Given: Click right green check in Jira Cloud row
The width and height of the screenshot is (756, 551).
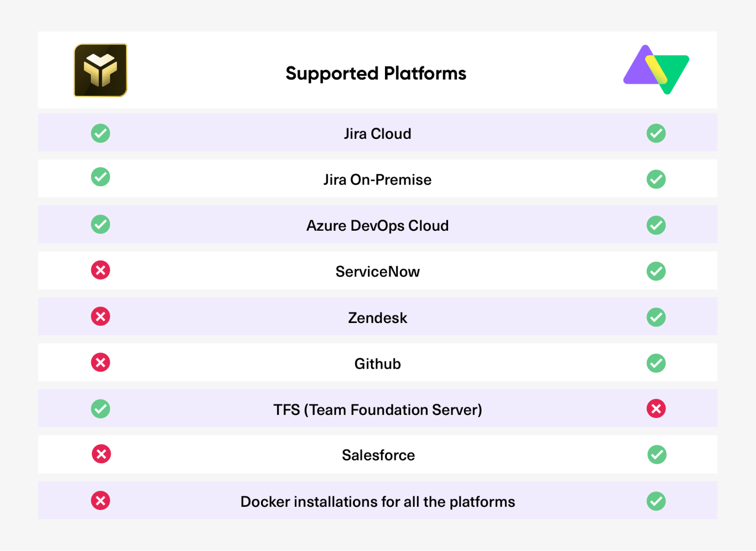Looking at the screenshot, I should click(x=656, y=133).
